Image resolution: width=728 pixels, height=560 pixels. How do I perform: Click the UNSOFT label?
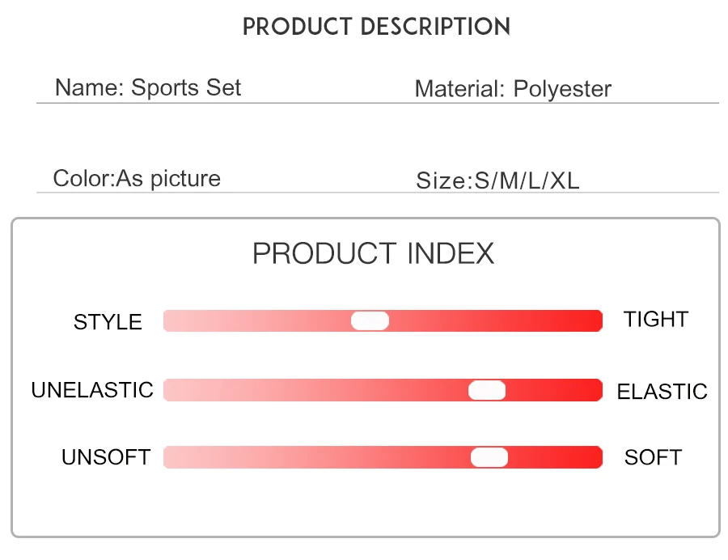click(x=106, y=457)
